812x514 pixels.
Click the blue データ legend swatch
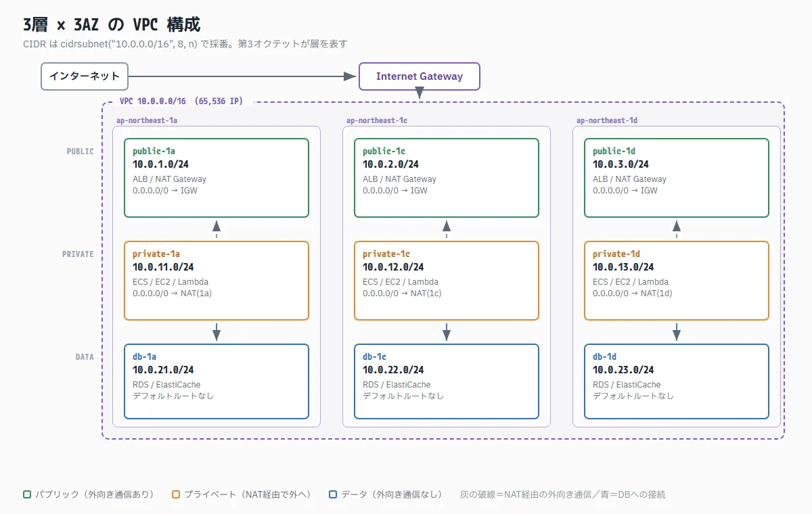[x=332, y=494]
